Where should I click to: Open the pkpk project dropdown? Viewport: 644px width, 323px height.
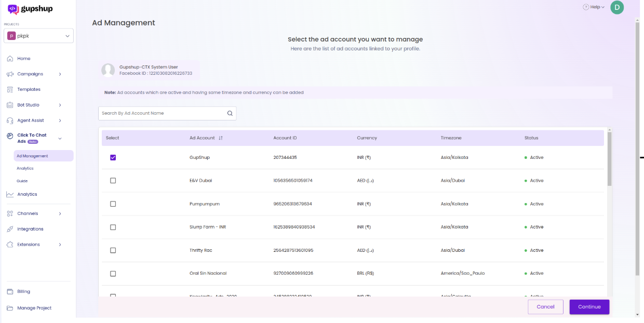pyautogui.click(x=38, y=36)
